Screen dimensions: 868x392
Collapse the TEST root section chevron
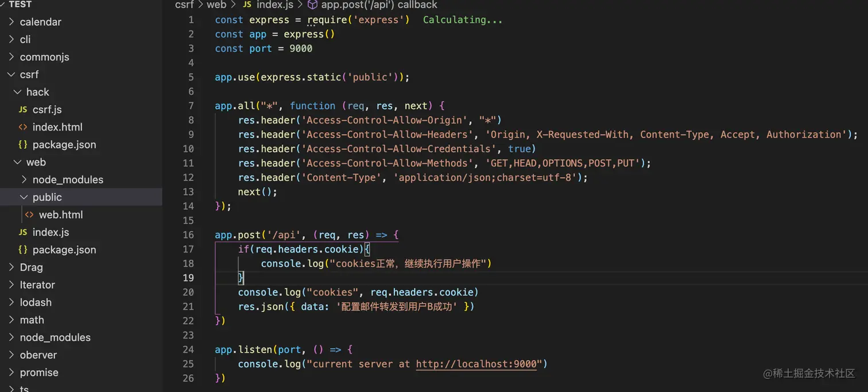[3, 4]
